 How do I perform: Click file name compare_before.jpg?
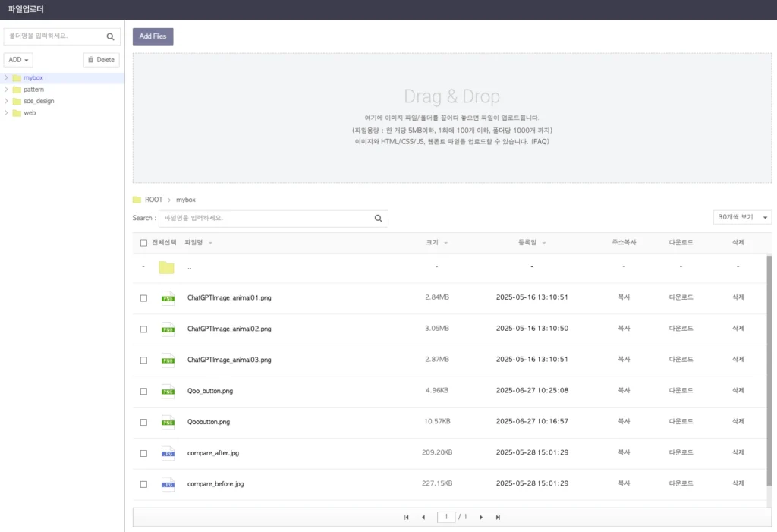(x=215, y=484)
